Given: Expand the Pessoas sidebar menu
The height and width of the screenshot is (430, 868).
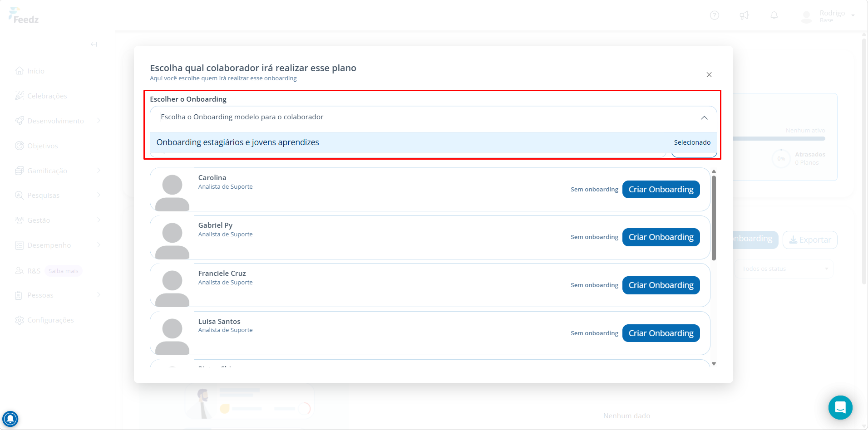Looking at the screenshot, I should (57, 295).
